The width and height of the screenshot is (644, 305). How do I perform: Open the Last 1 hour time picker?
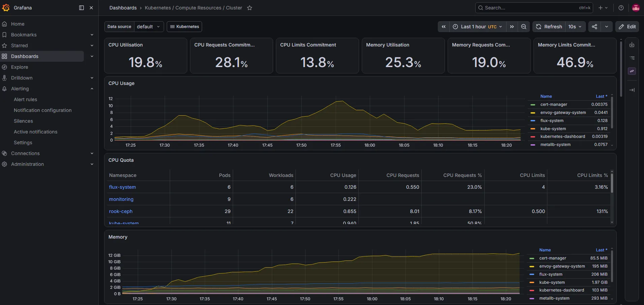tap(478, 27)
